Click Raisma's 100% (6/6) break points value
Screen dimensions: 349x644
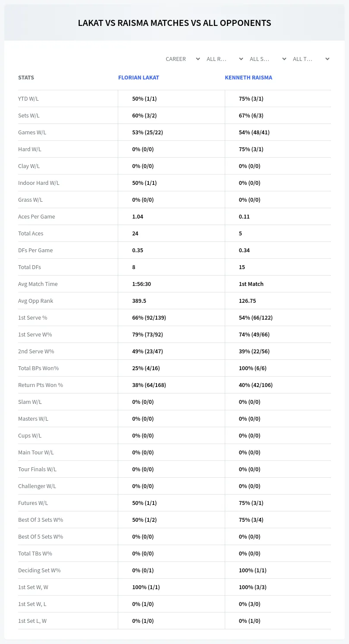[252, 368]
